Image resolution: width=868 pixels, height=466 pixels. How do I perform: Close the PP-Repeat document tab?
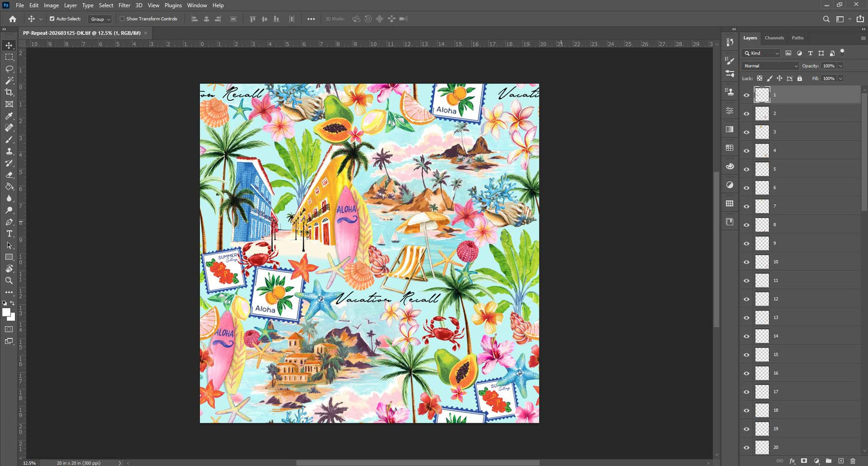[x=146, y=33]
